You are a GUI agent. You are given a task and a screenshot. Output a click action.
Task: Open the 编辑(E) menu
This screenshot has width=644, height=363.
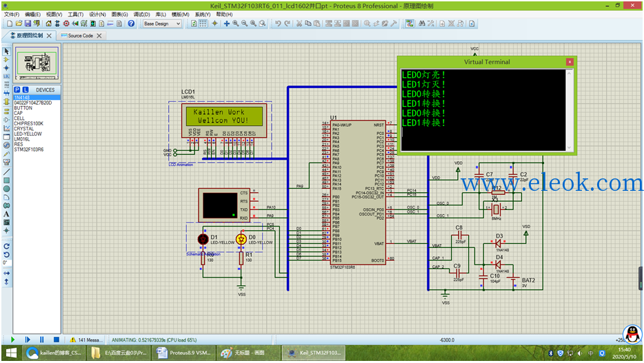[32, 14]
